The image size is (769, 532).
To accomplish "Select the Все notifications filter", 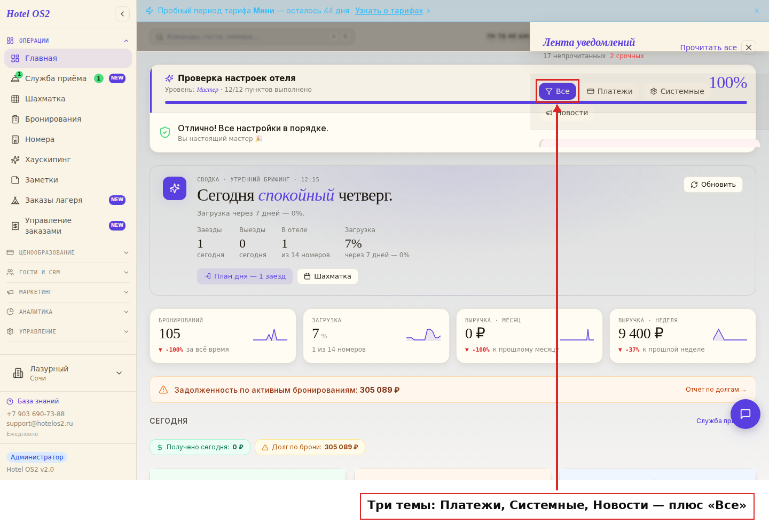I will [558, 91].
